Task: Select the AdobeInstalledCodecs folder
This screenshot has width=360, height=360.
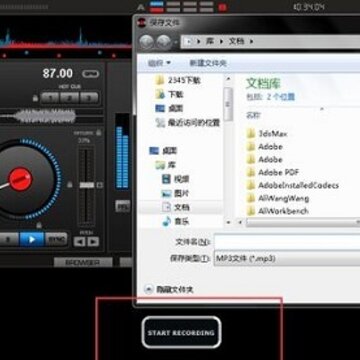Action: pyautogui.click(x=292, y=185)
